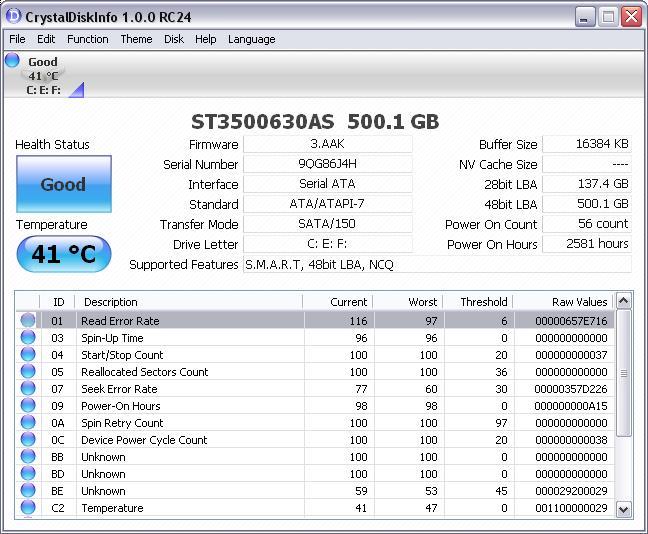The width and height of the screenshot is (648, 534).
Task: Click the 48bit LBA 500.1 GB field
Action: [x=587, y=204]
